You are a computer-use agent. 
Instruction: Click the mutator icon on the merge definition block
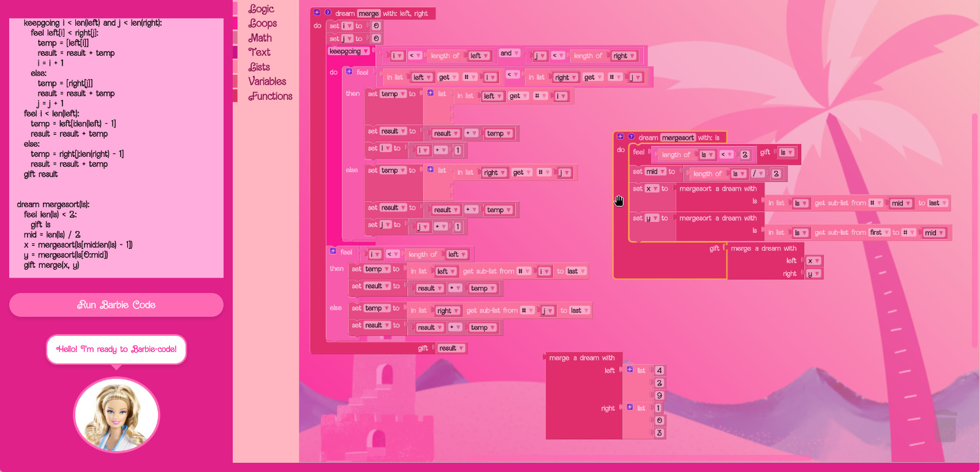coord(317,13)
